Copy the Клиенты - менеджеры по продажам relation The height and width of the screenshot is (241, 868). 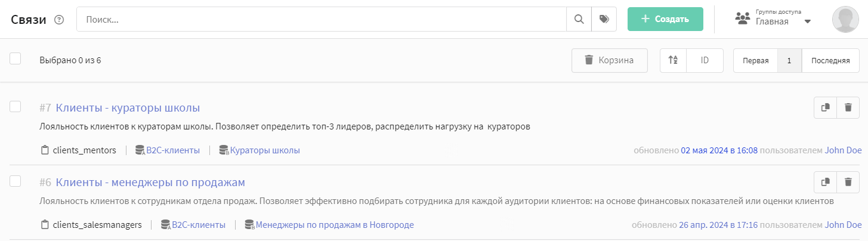(x=826, y=183)
